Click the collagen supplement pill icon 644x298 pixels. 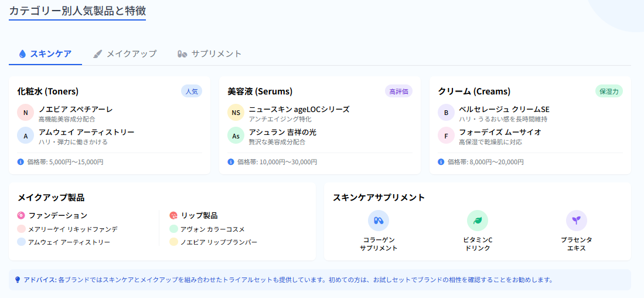379,221
